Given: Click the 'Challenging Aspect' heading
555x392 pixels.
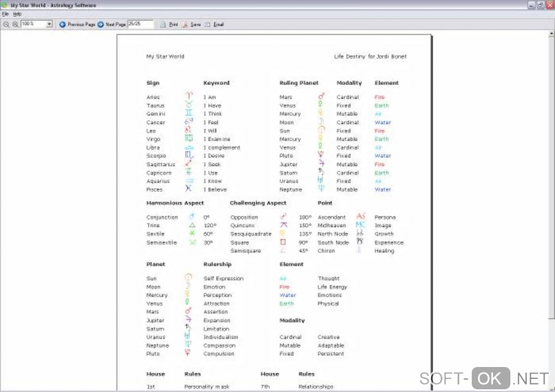Looking at the screenshot, I should tap(258, 203).
